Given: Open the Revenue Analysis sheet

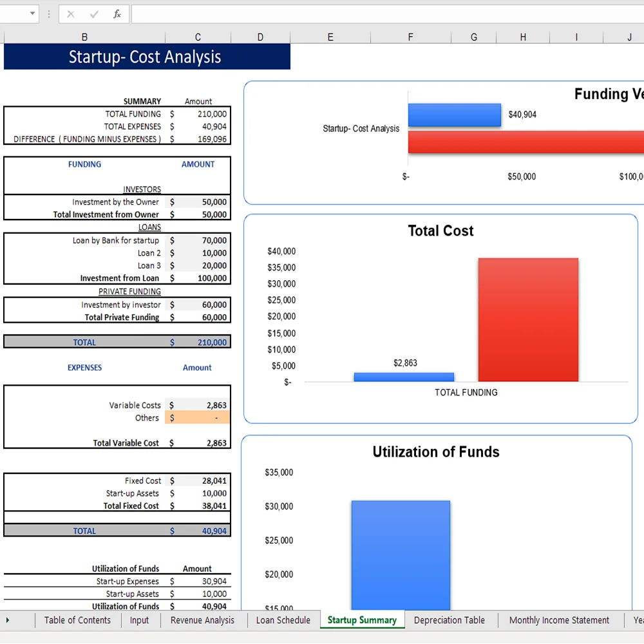Looking at the screenshot, I should (x=202, y=620).
